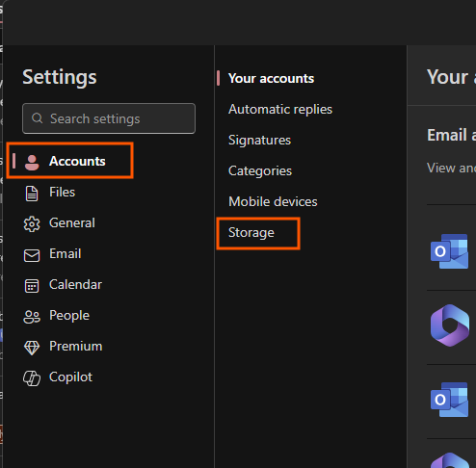
Task: Click the magnifier icon in Search settings
Action: point(38,118)
